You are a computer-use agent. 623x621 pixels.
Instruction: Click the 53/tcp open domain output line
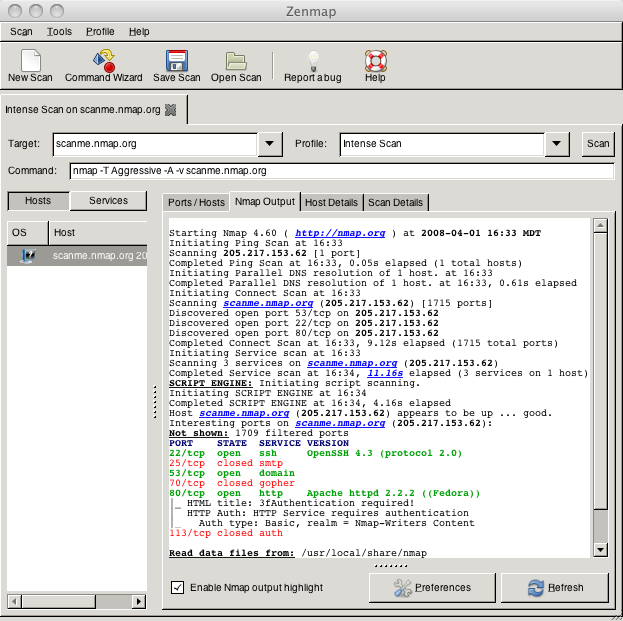[x=232, y=473]
